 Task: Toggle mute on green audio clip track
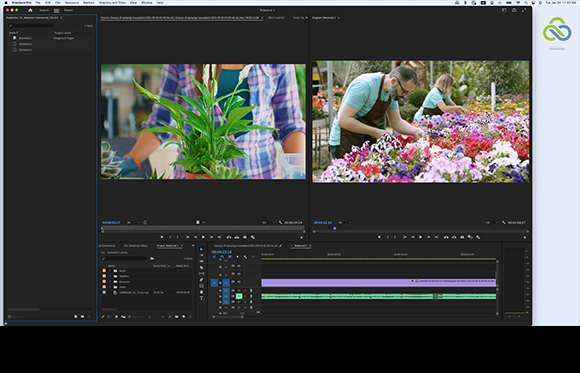pos(239,296)
